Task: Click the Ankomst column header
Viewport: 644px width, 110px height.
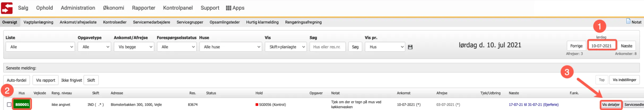Action: tap(403, 93)
